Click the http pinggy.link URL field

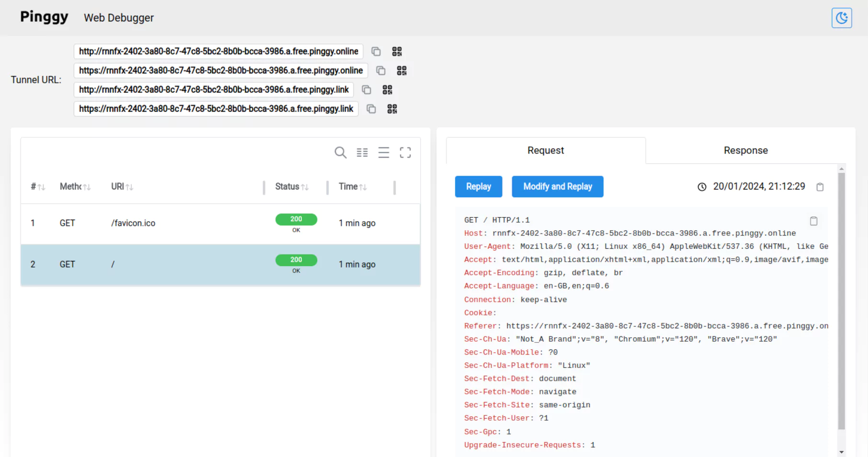click(214, 89)
